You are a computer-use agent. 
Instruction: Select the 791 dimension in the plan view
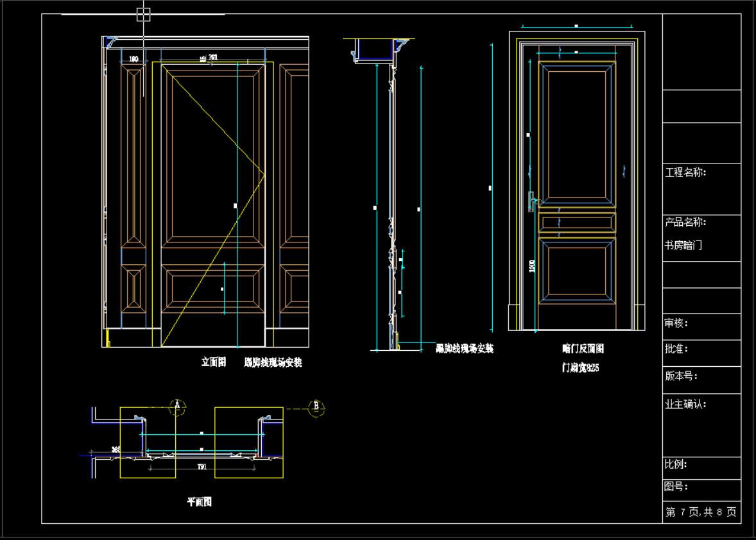point(202,468)
